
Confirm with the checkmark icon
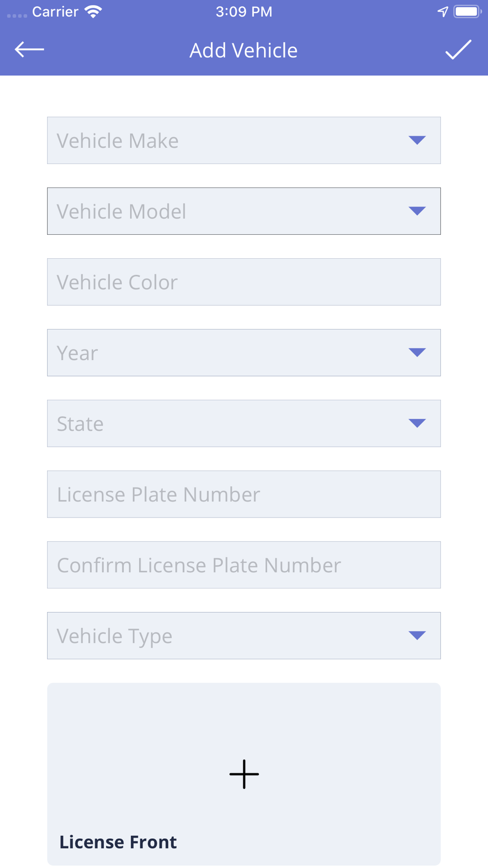point(458,50)
